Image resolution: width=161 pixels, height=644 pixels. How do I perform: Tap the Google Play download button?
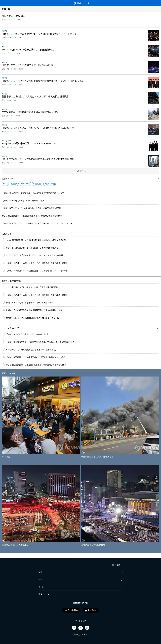click(71, 610)
